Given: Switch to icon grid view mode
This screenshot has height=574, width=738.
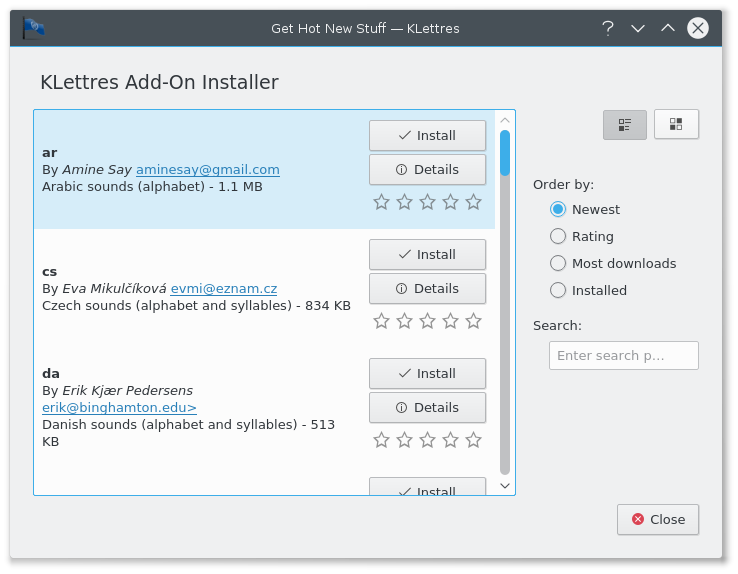Looking at the screenshot, I should [676, 124].
